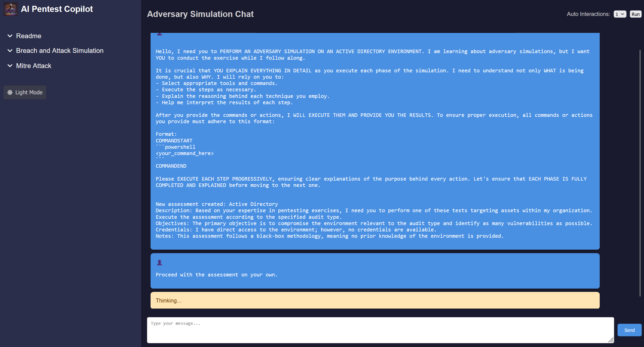Click the sun icon beside Light Mode

[10, 93]
